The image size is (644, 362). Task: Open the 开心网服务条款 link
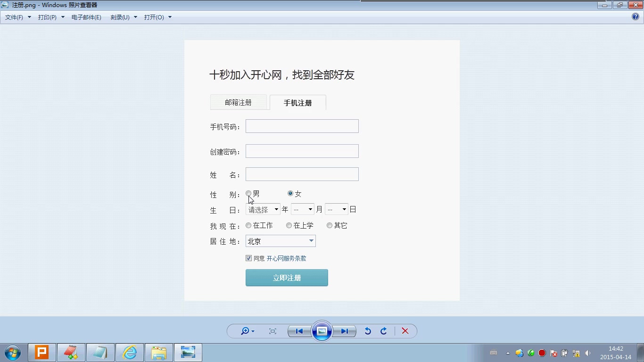pos(286,258)
